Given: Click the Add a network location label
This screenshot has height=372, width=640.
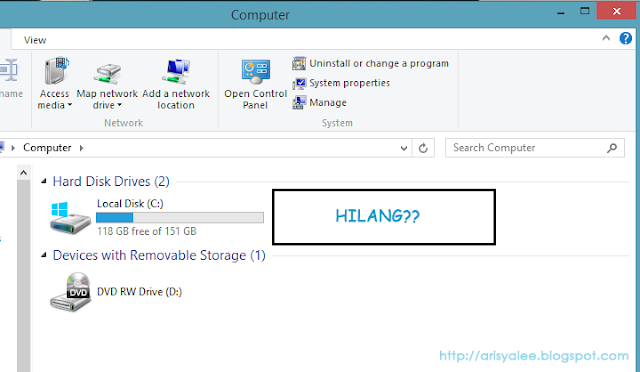Looking at the screenshot, I should pyautogui.click(x=176, y=99).
